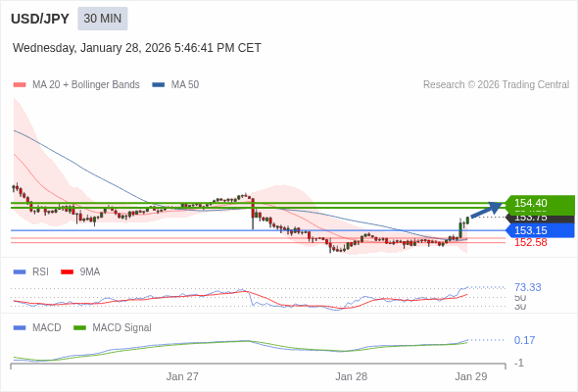The image size is (578, 392).
Task: Click the Jan 29 axis label
Action: point(471,376)
